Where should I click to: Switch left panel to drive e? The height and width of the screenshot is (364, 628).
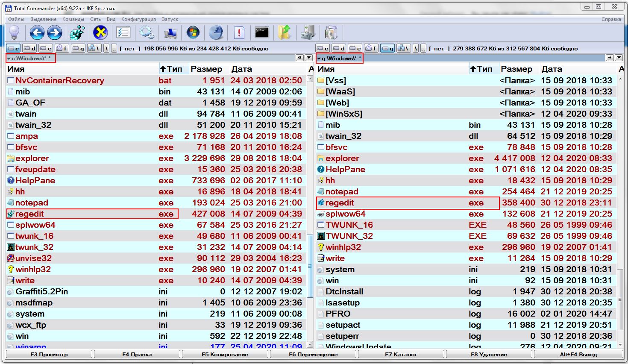(46, 48)
